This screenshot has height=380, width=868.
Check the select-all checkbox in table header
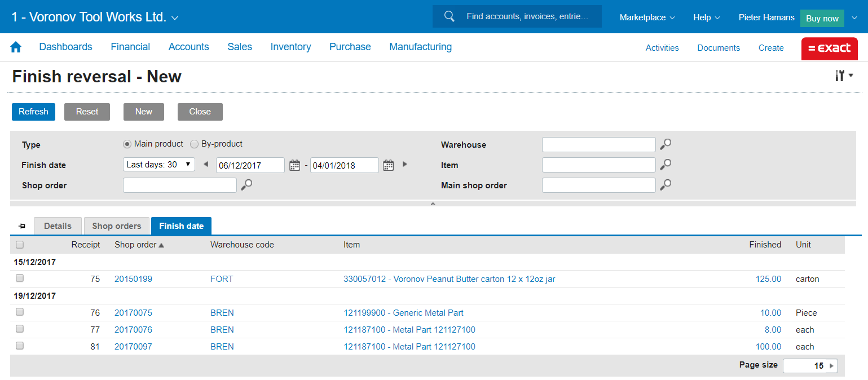tap(20, 245)
